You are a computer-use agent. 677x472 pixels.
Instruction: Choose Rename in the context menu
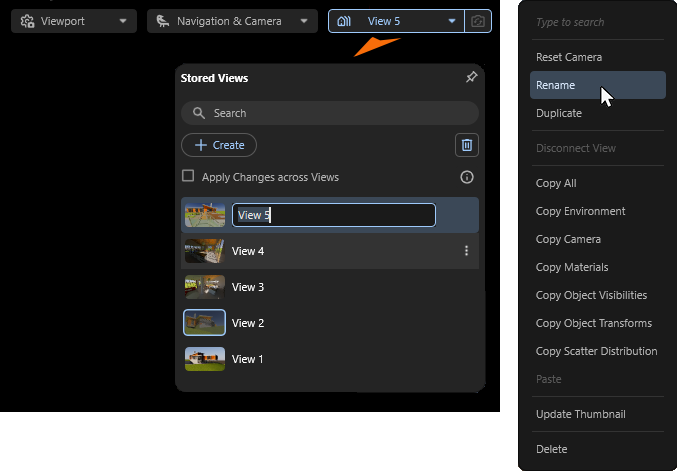(x=598, y=85)
